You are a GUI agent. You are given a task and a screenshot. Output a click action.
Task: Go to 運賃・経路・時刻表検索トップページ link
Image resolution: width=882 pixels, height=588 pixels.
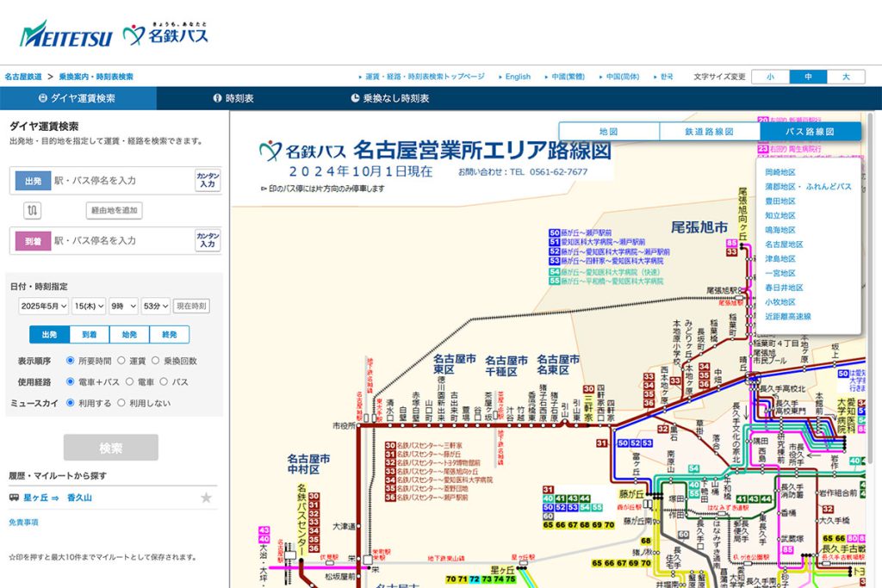[425, 77]
